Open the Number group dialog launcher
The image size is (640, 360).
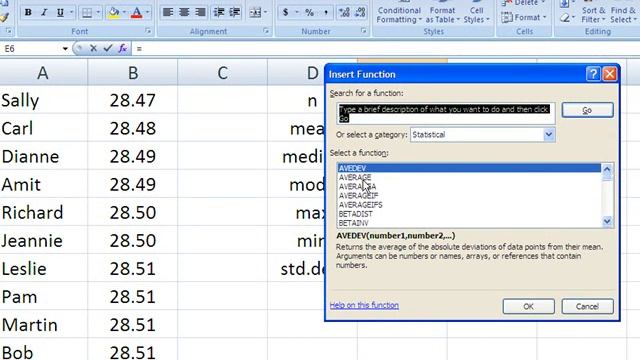coord(363,31)
